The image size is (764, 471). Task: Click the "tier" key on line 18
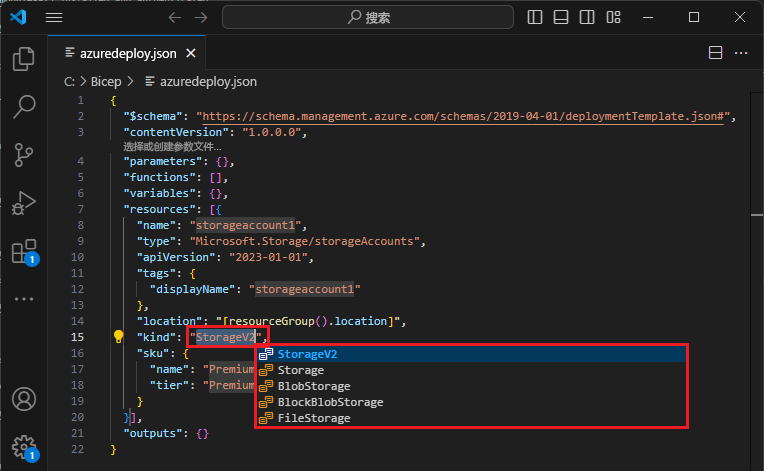pyautogui.click(x=169, y=385)
